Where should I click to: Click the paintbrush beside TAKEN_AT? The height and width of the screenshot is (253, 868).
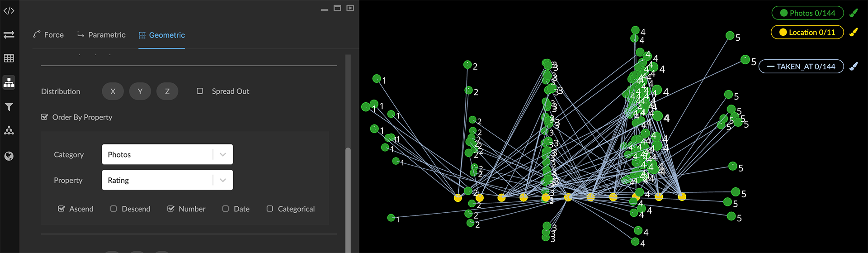(854, 67)
